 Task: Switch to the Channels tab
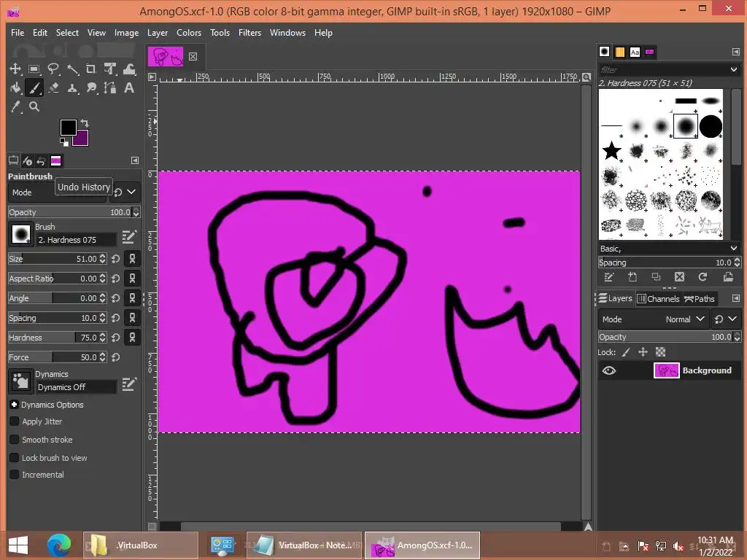(x=659, y=298)
